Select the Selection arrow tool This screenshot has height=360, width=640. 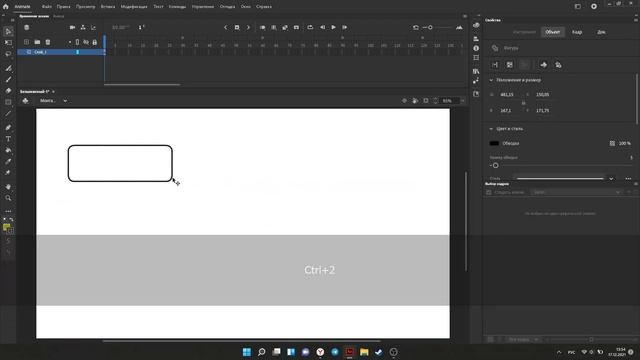(x=8, y=31)
